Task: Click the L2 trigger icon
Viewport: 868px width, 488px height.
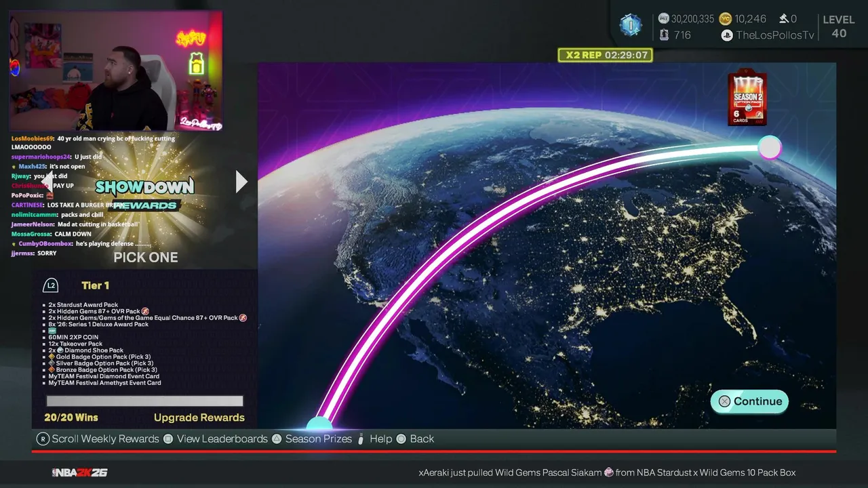Action: (x=51, y=285)
